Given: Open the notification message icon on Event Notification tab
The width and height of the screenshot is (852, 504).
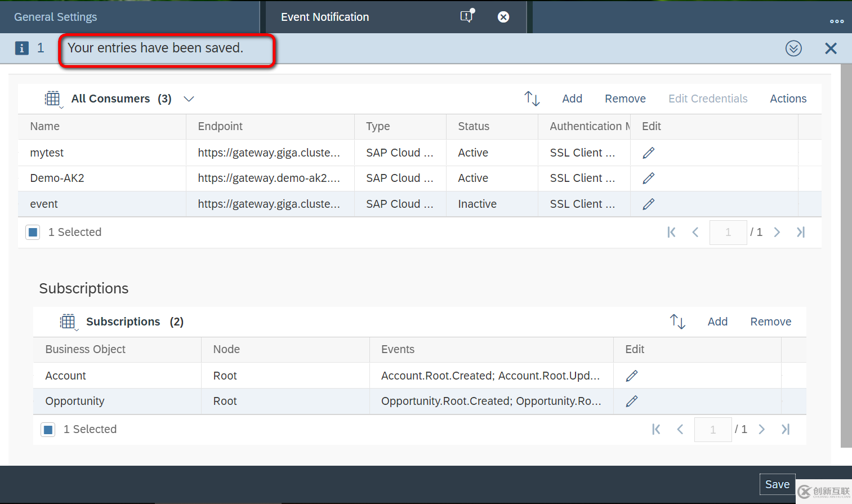Looking at the screenshot, I should [x=466, y=17].
